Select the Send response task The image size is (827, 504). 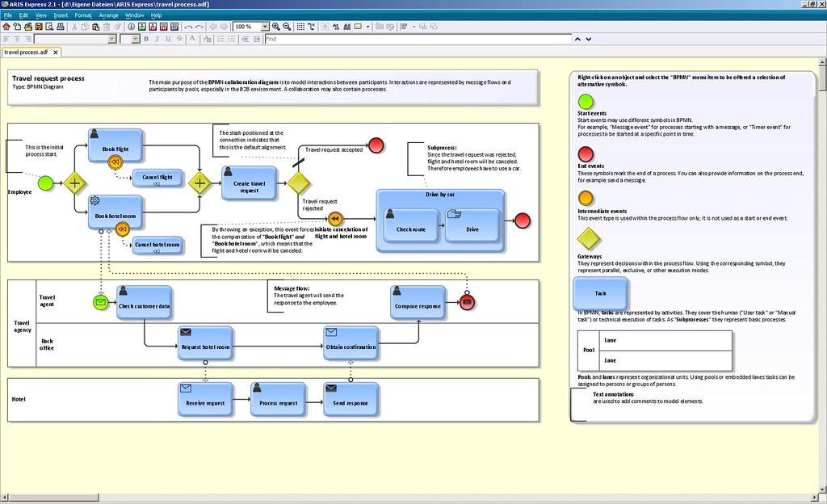click(x=351, y=399)
